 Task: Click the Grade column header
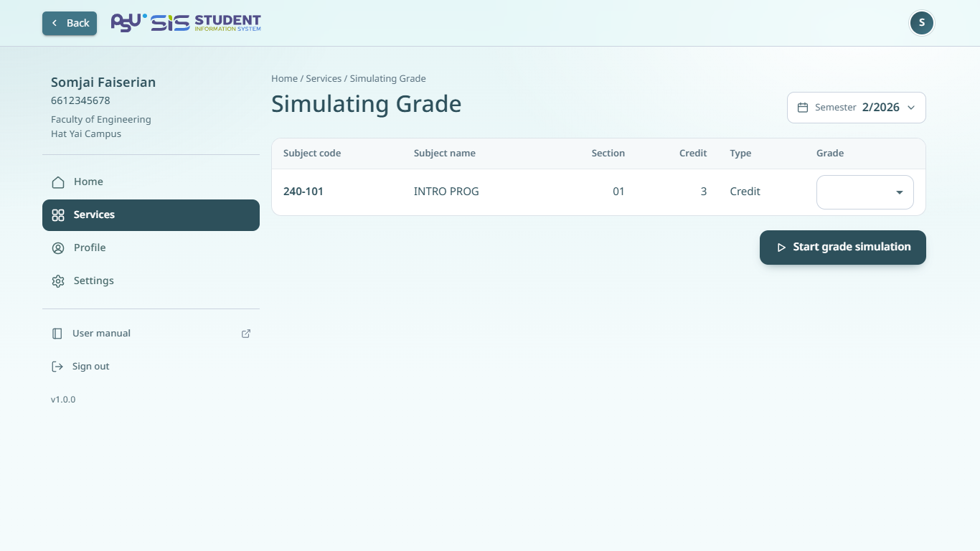pyautogui.click(x=830, y=154)
